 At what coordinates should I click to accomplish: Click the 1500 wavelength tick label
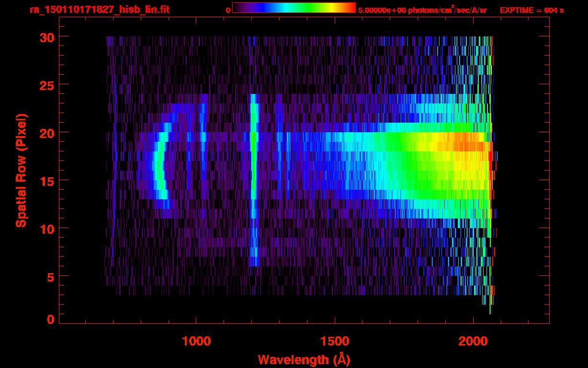335,342
